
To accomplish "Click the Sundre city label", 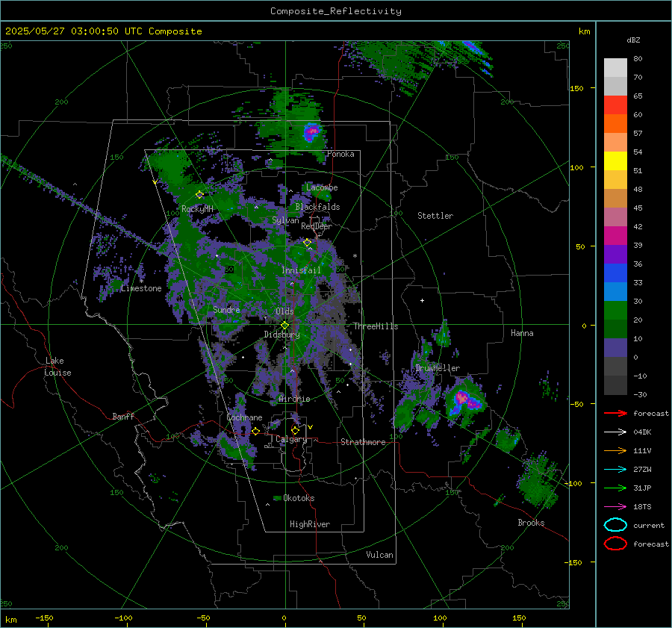I will (226, 310).
